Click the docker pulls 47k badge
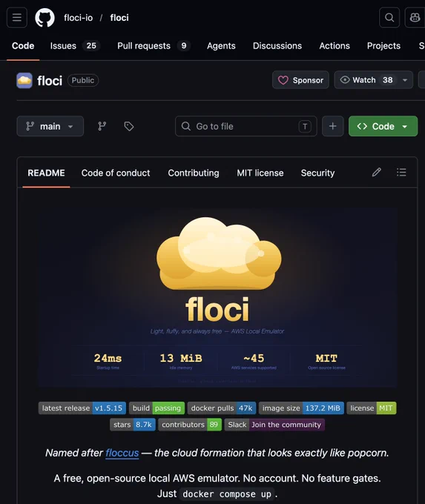Image resolution: width=425 pixels, height=504 pixels. coord(222,408)
